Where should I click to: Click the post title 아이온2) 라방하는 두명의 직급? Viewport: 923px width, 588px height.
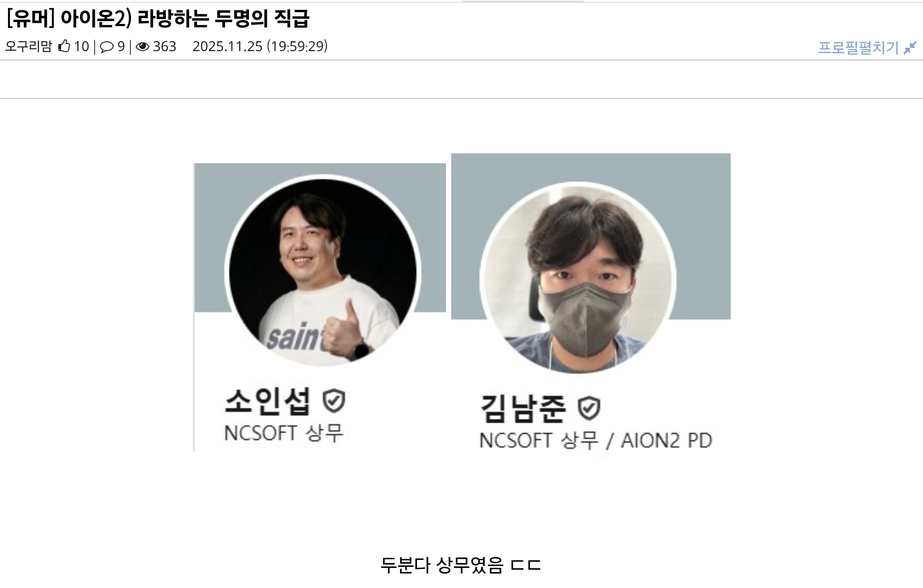click(x=185, y=19)
